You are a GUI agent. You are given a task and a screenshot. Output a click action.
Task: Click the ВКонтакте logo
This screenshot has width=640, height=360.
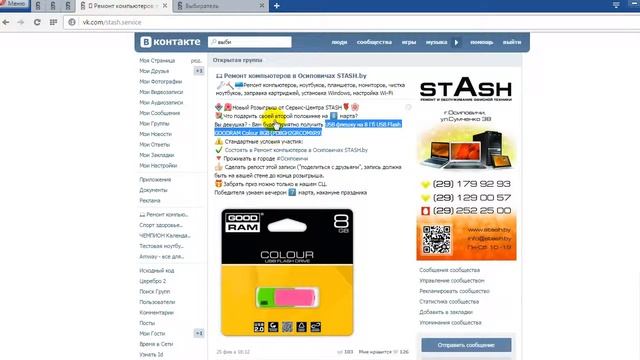171,42
